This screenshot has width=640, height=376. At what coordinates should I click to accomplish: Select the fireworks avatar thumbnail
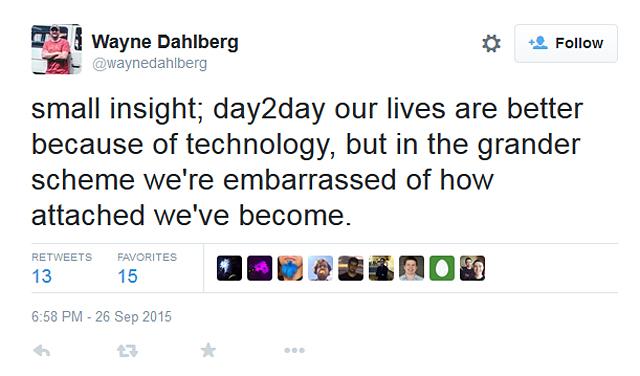[229, 268]
